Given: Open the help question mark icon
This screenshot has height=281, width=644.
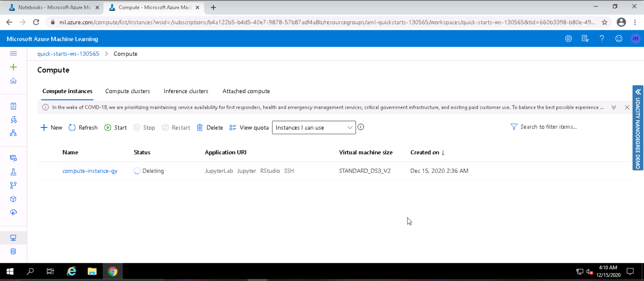Looking at the screenshot, I should coord(602,39).
